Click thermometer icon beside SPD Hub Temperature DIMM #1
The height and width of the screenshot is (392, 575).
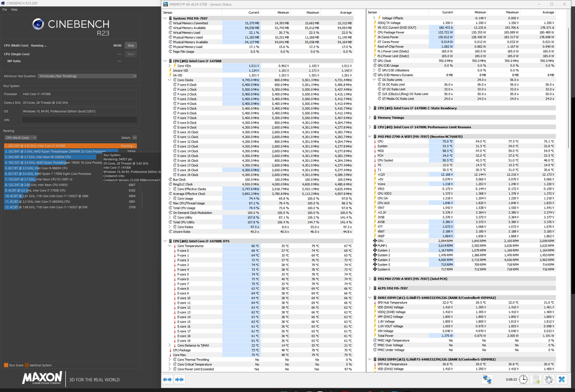(x=375, y=303)
